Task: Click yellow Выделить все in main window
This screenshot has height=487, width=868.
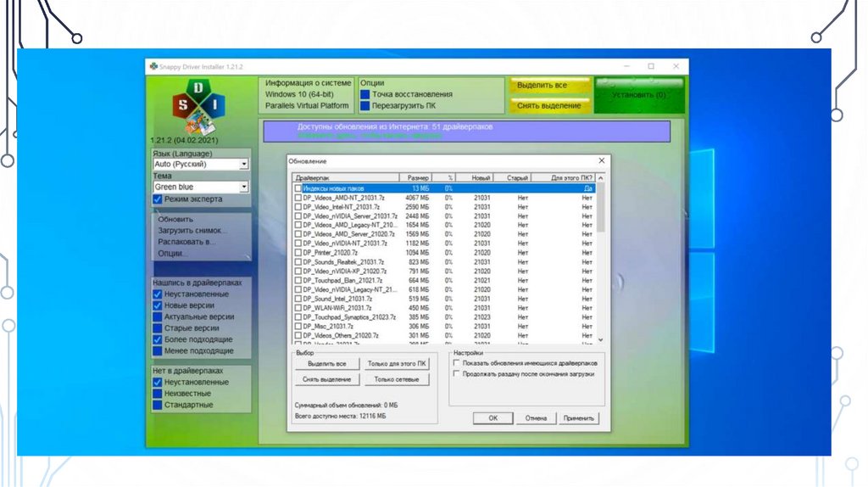Action: click(549, 86)
